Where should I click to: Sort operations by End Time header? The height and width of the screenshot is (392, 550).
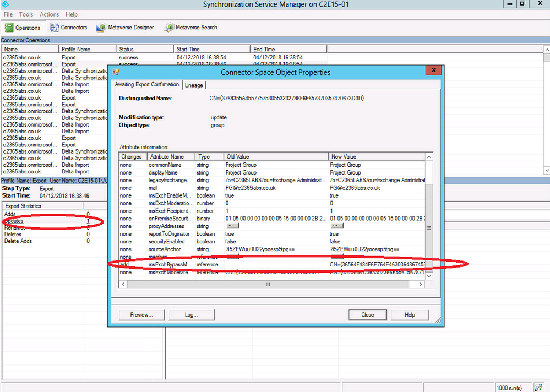[x=288, y=49]
